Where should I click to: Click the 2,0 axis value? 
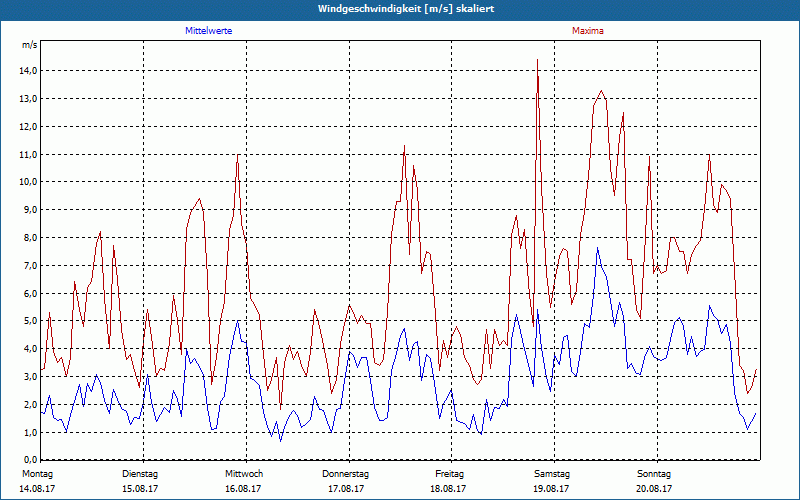pyautogui.click(x=31, y=405)
